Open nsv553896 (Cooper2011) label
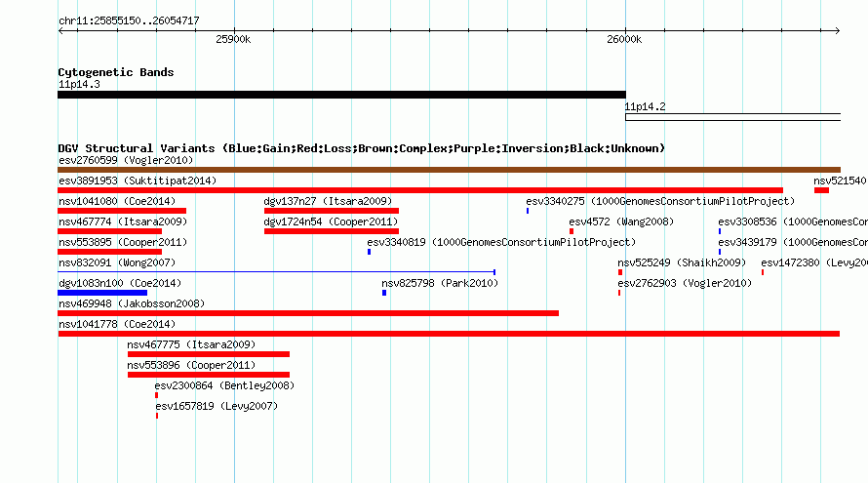 coord(191,366)
